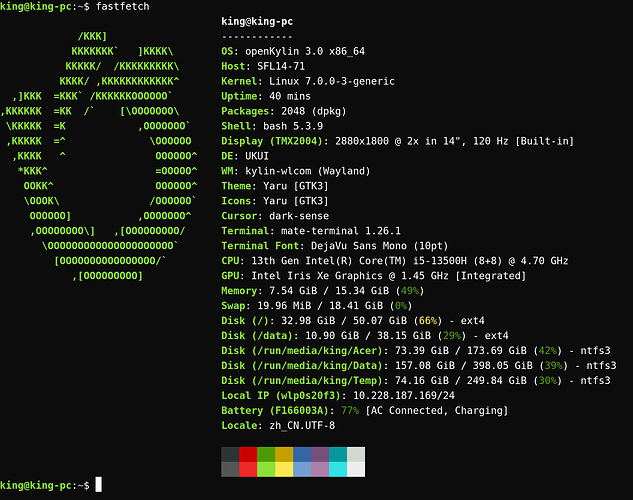Click the dark purple color block
This screenshot has width=633, height=500.
320,454
